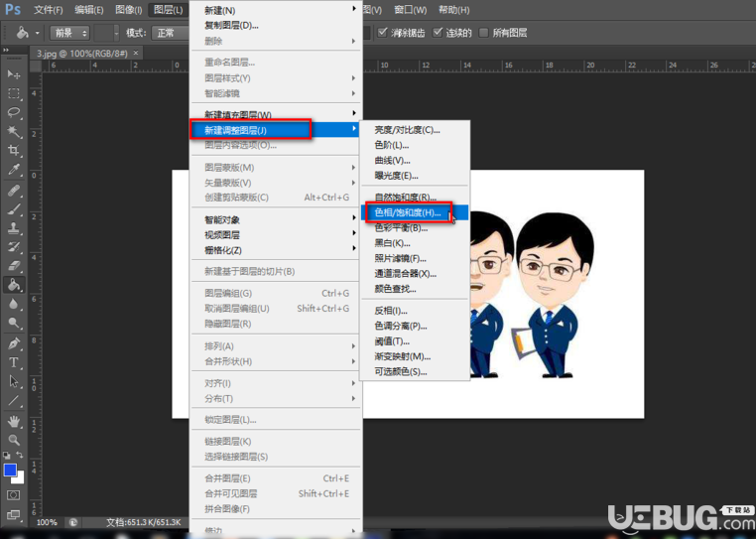Select the Healing Brush tool
This screenshot has height=539, width=756.
click(x=14, y=192)
